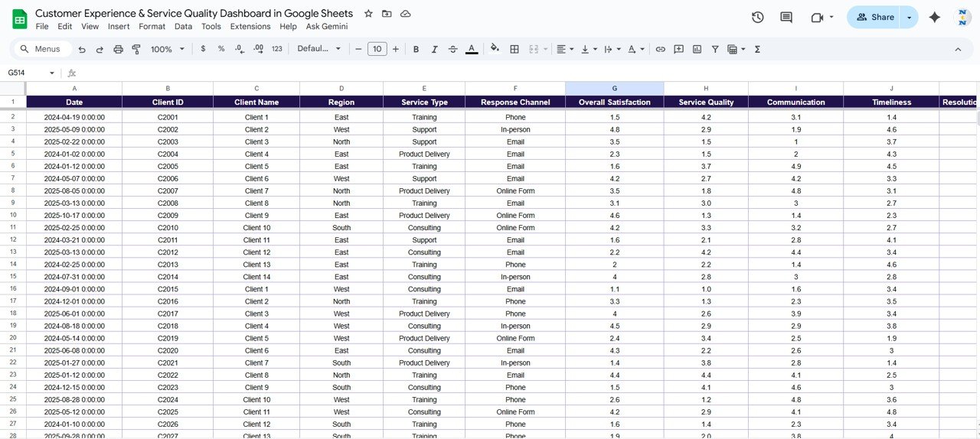This screenshot has width=980, height=439.
Task: Open the fill color paint bucket
Action: (495, 49)
